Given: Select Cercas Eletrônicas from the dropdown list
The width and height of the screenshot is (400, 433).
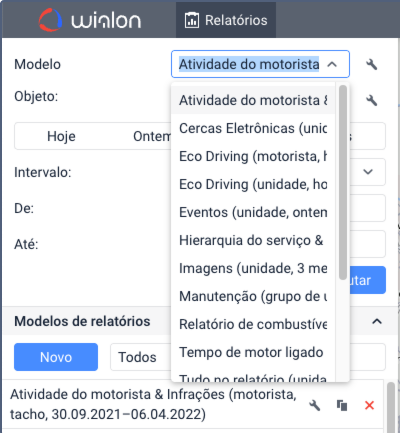Looking at the screenshot, I should tap(253, 128).
